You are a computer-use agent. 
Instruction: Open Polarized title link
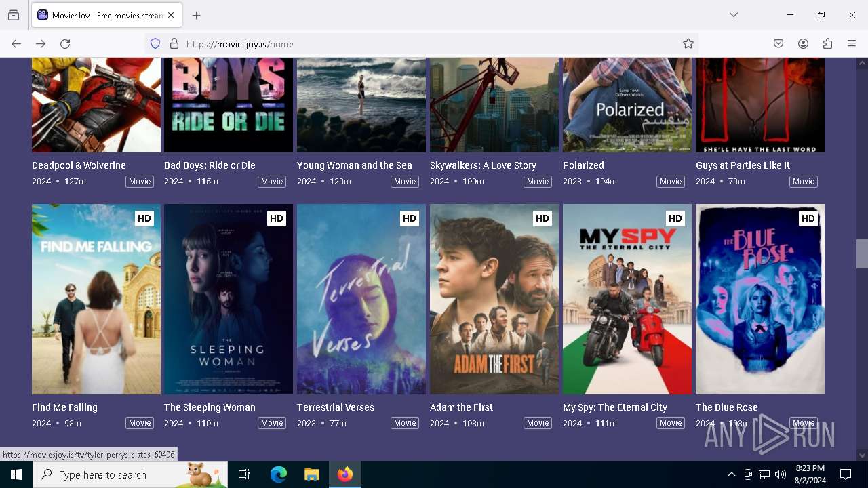tap(583, 165)
